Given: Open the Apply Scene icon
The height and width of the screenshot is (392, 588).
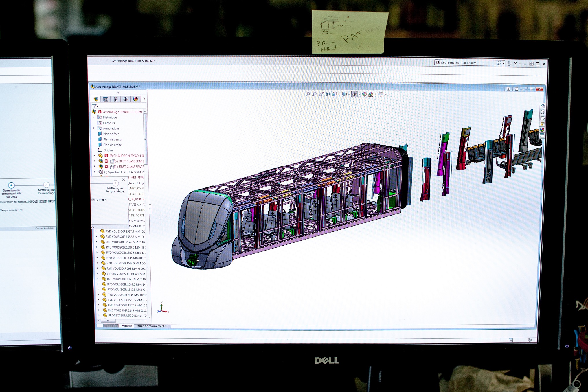Looking at the screenshot, I should pos(371,94).
